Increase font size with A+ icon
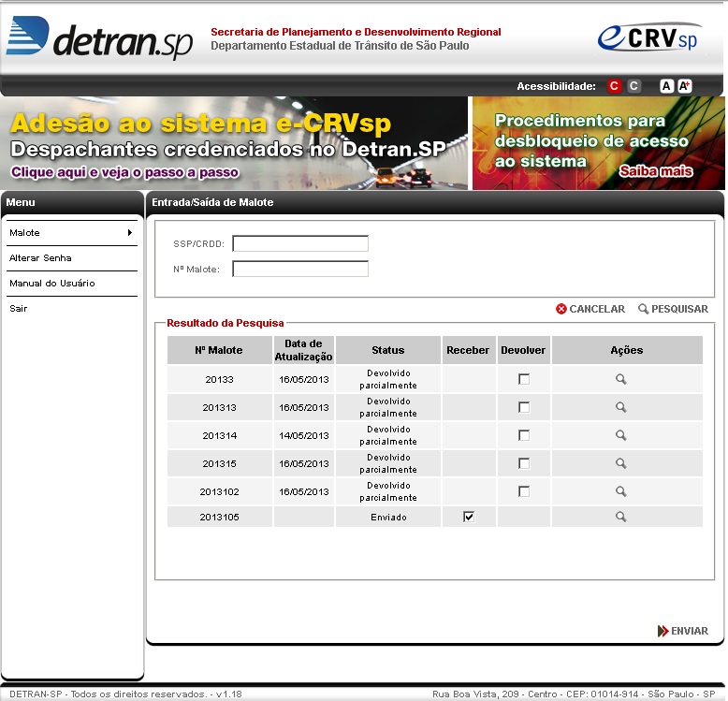 click(684, 86)
